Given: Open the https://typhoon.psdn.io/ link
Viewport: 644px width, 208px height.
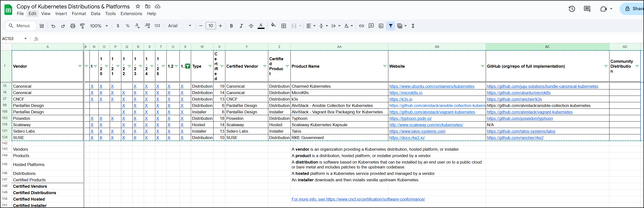Looking at the screenshot, I should coord(410,118).
